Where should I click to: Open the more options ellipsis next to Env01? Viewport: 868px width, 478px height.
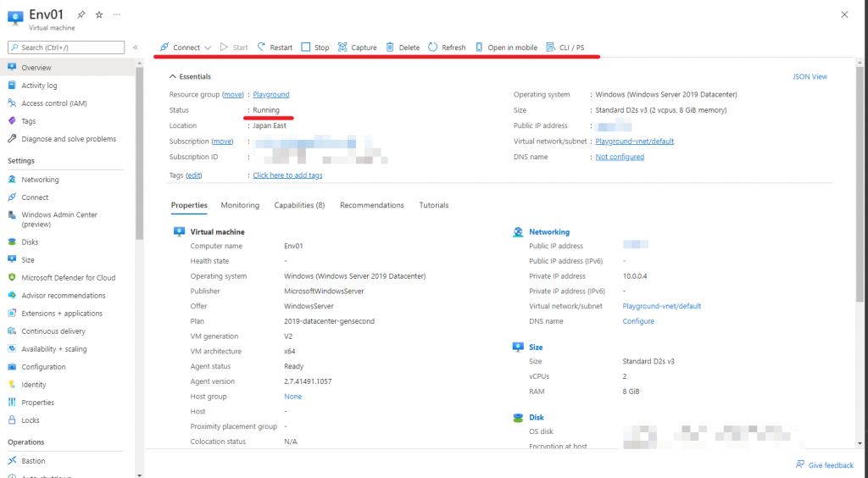(117, 15)
